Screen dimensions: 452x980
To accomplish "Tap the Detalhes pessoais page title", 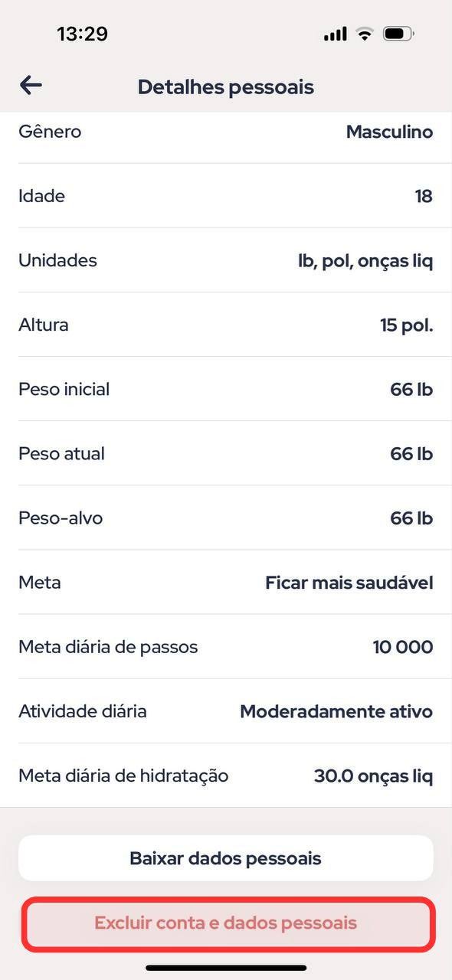I will tap(226, 87).
